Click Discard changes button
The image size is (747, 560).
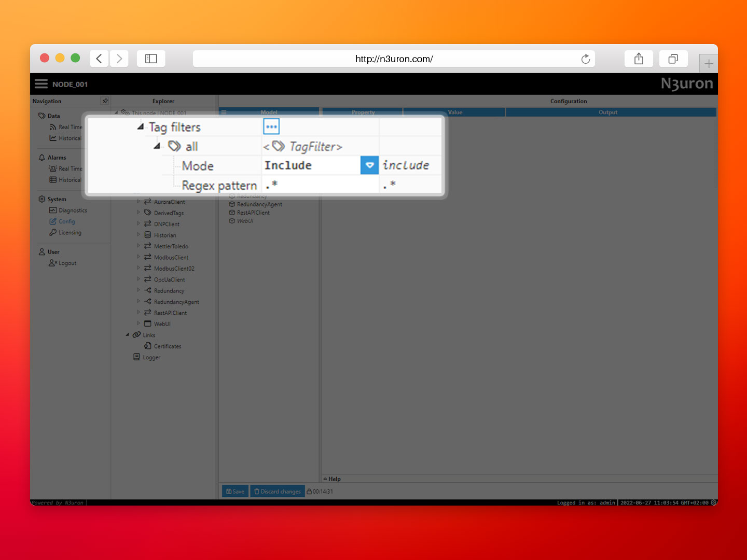[278, 492]
